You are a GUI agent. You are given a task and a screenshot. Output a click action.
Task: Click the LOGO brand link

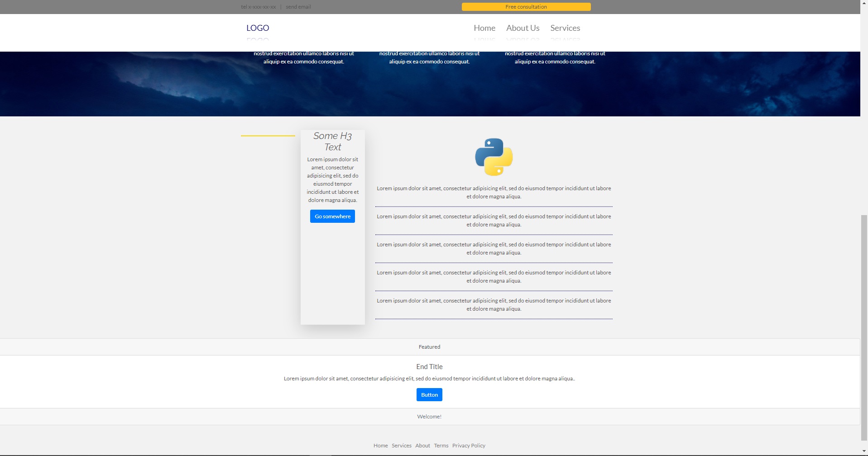coord(258,28)
